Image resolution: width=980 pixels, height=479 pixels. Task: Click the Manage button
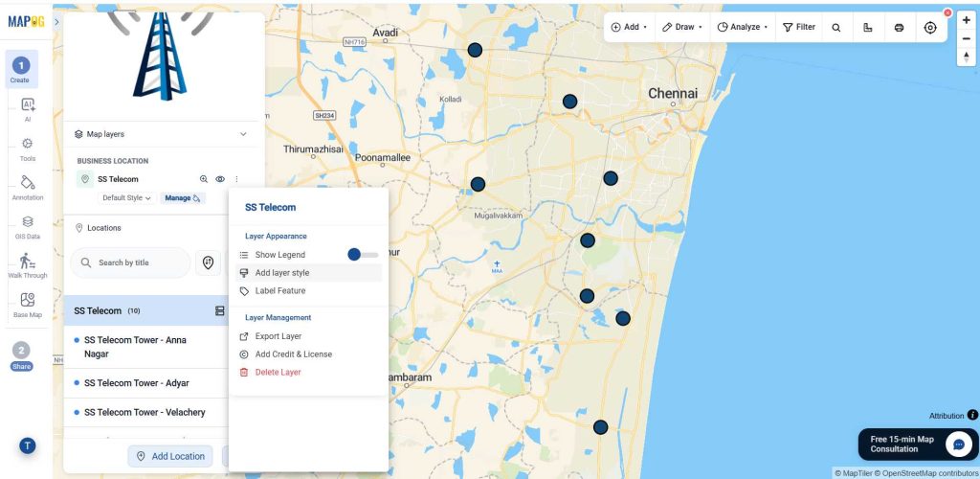(x=183, y=197)
